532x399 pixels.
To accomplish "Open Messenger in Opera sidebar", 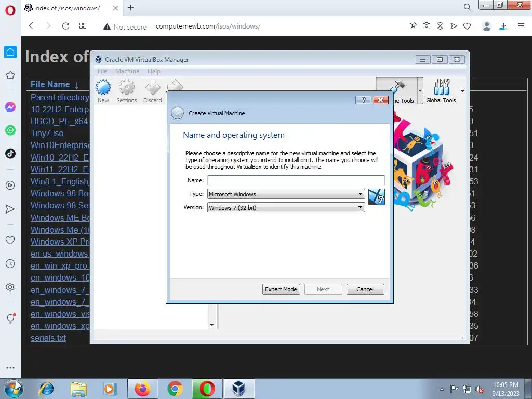I will tap(10, 107).
